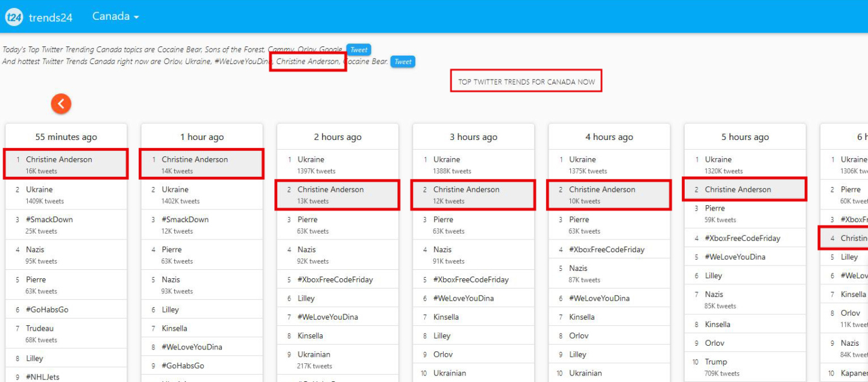This screenshot has height=382, width=868.
Task: Open #GoHabsGo in 55 minutes ago column
Action: (x=47, y=310)
